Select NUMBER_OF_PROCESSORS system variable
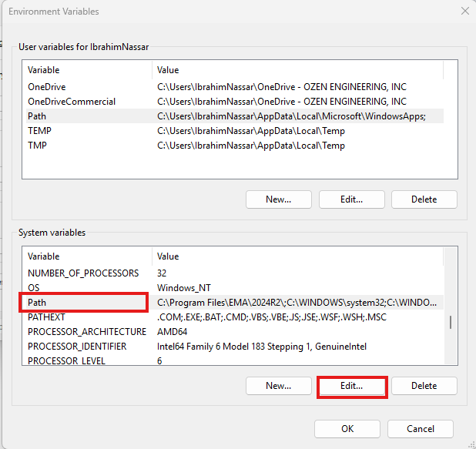Image resolution: width=476 pixels, height=449 pixels. coord(83,273)
